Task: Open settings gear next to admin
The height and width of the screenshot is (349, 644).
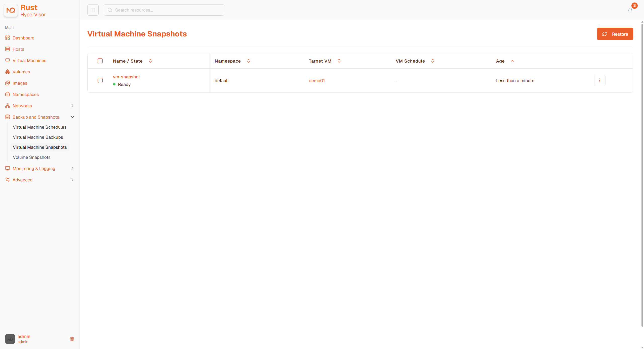Action: coord(72,339)
